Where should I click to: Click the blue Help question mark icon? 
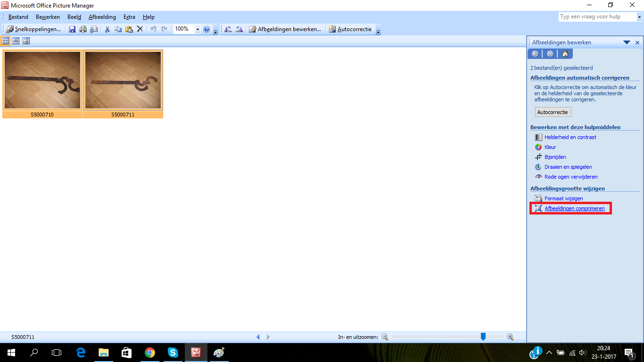pyautogui.click(x=206, y=29)
